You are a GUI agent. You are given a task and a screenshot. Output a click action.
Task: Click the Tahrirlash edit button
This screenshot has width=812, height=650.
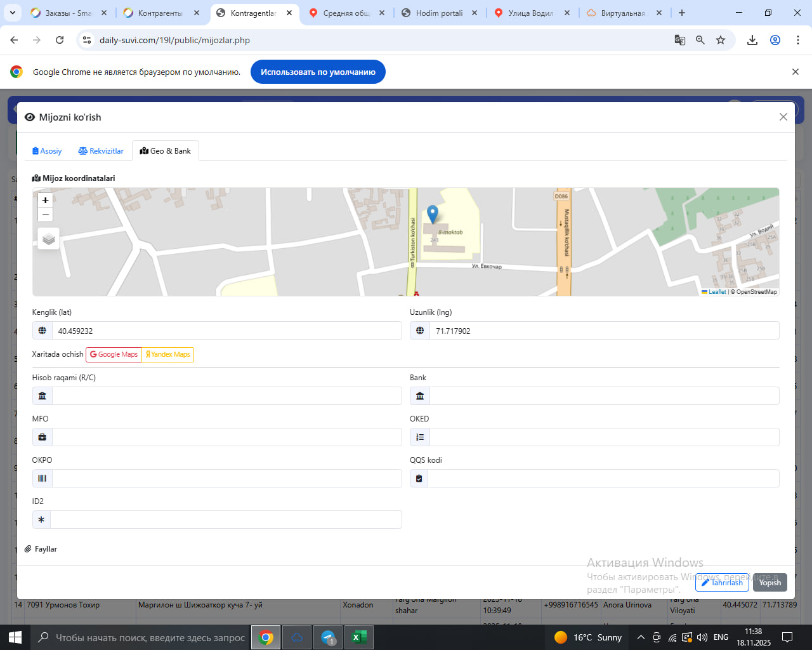(722, 583)
